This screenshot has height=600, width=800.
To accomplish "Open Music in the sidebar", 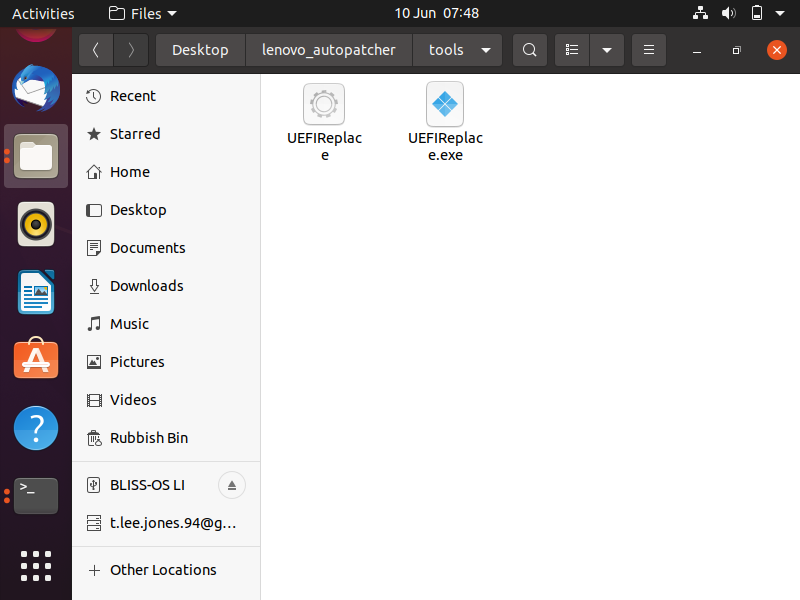I will coord(166,324).
